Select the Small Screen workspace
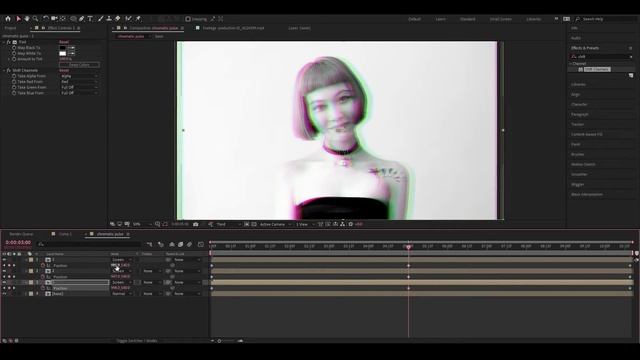Screen dimensions: 640x360 (x=500, y=19)
